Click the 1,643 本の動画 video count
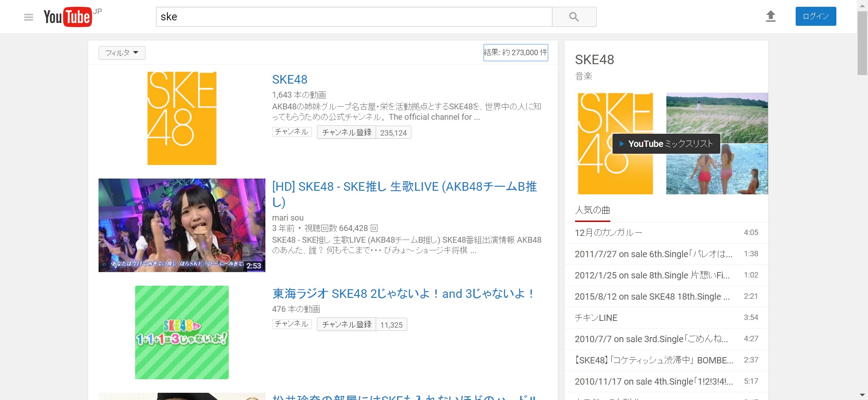 coord(299,95)
